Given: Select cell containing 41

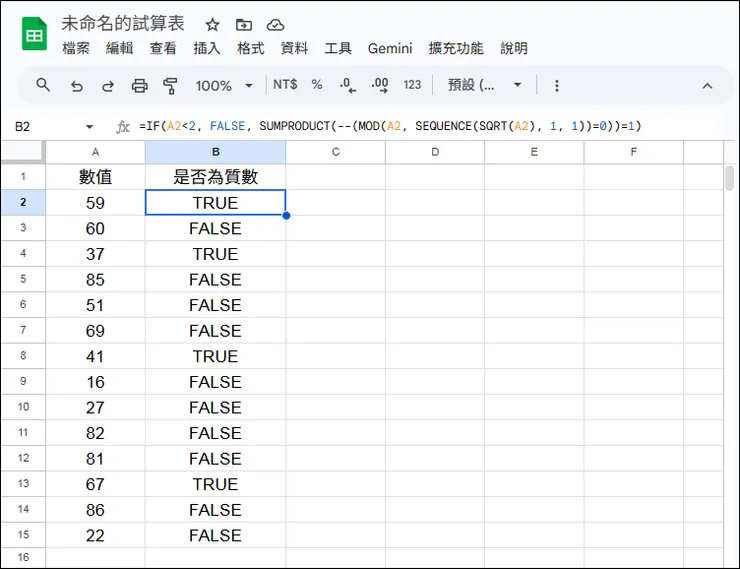Looking at the screenshot, I should point(95,356).
